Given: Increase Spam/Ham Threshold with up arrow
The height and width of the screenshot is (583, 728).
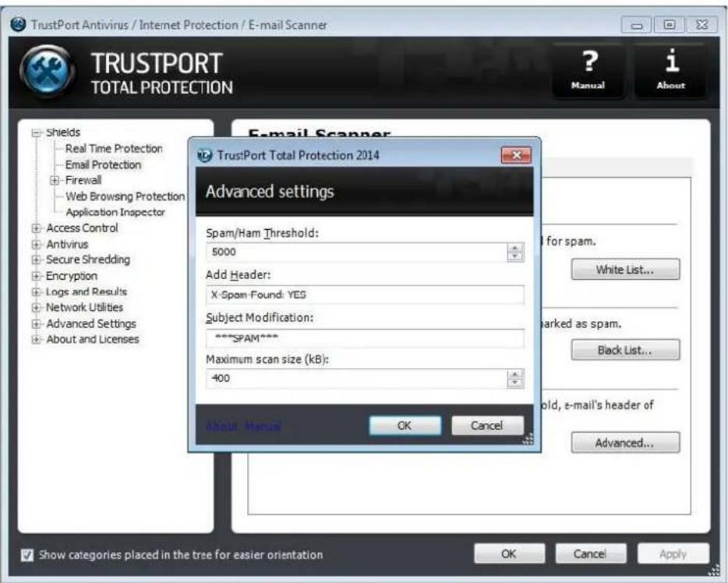Looking at the screenshot, I should tap(515, 249).
